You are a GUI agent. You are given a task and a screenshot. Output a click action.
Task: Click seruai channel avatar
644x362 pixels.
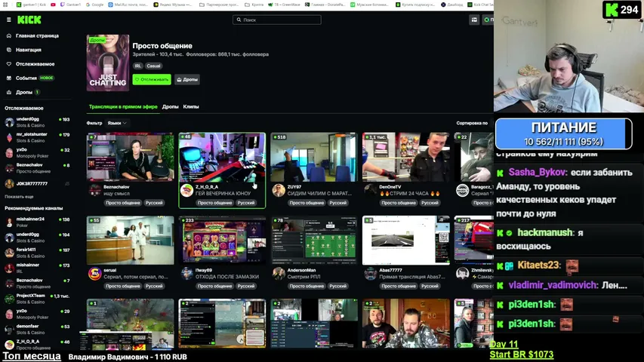95,274
